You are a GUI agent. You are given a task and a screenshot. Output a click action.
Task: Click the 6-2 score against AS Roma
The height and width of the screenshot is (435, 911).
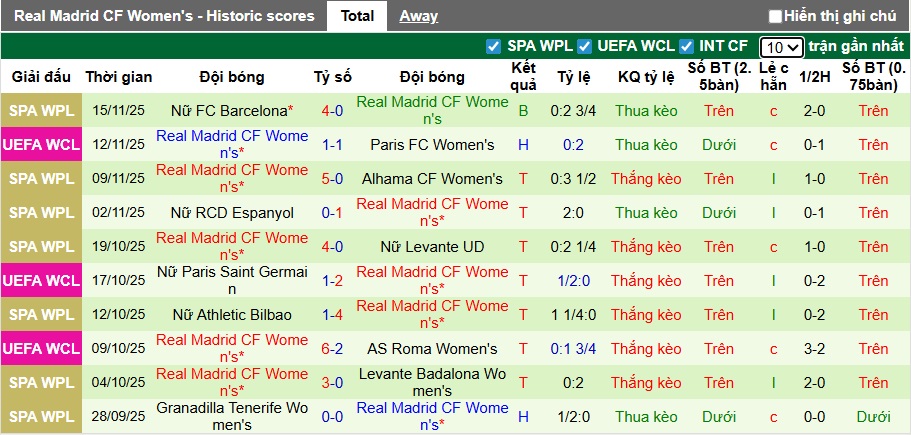pyautogui.click(x=332, y=349)
